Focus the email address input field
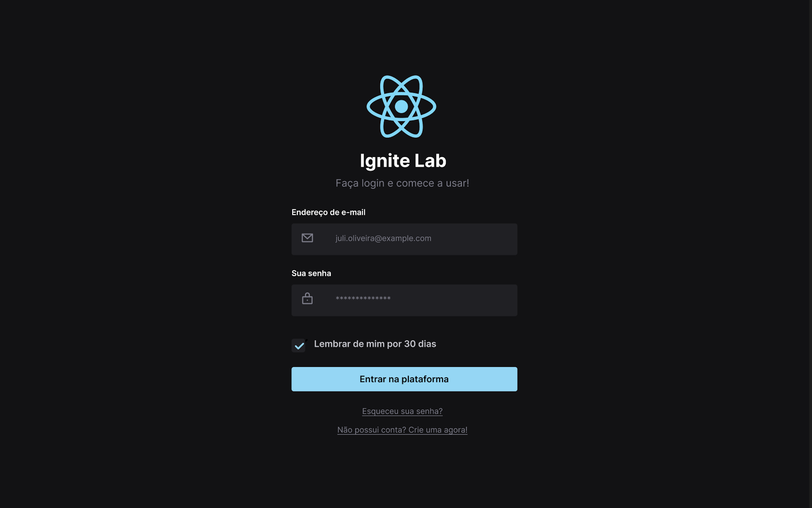The width and height of the screenshot is (812, 508). (404, 239)
